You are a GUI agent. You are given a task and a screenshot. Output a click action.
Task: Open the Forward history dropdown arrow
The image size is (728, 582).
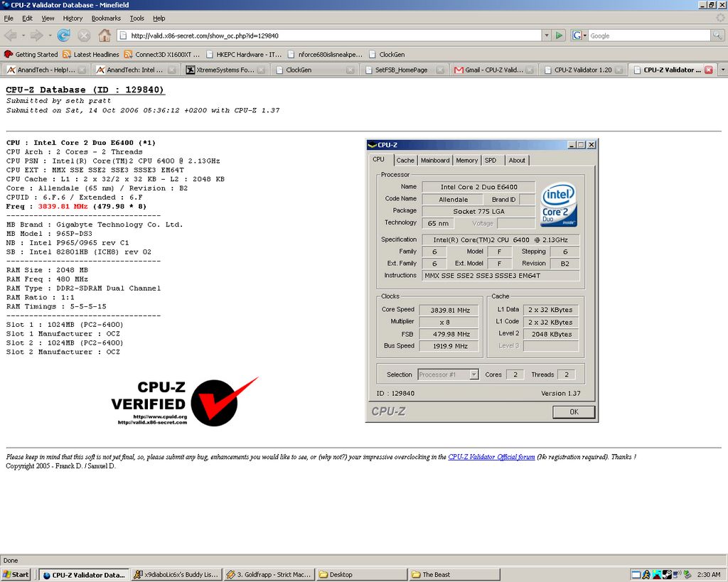(x=49, y=36)
